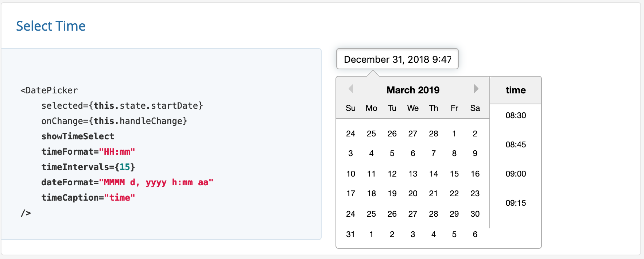
Task: Click the March 2019 calendar header
Action: (412, 90)
